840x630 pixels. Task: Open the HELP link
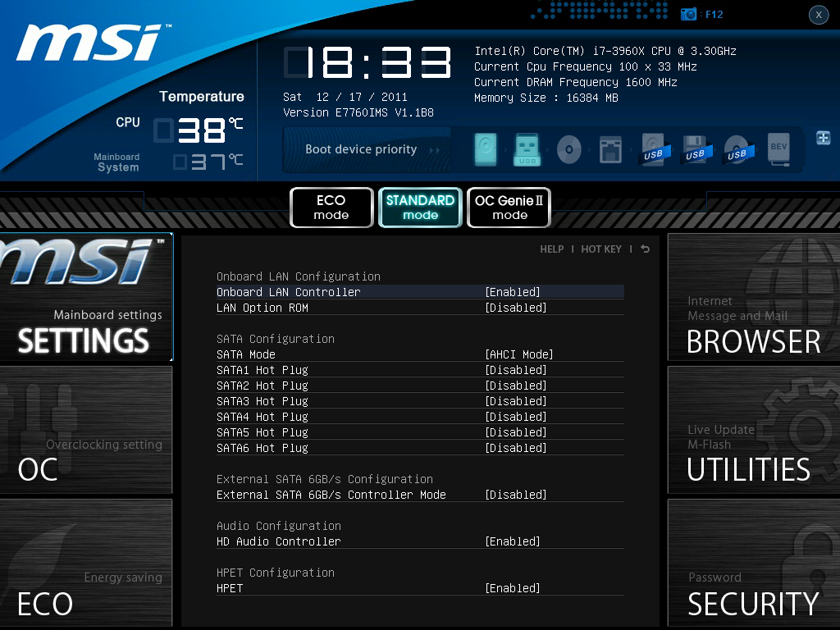552,249
